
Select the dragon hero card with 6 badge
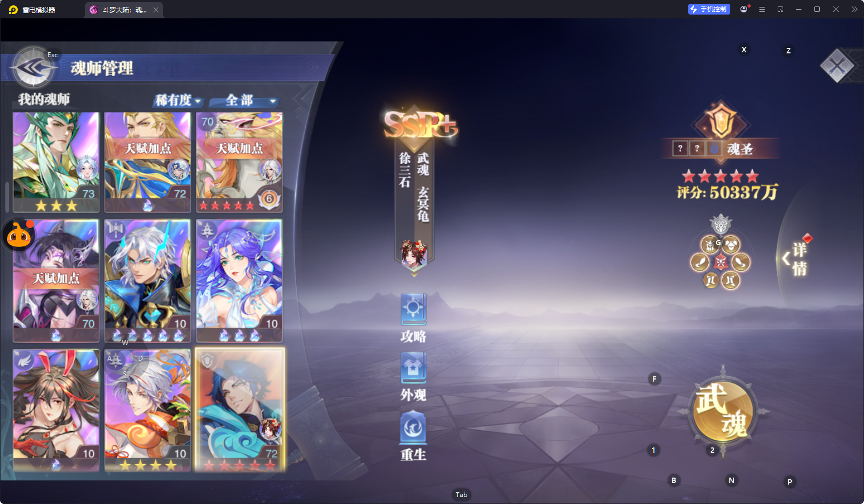pyautogui.click(x=239, y=162)
